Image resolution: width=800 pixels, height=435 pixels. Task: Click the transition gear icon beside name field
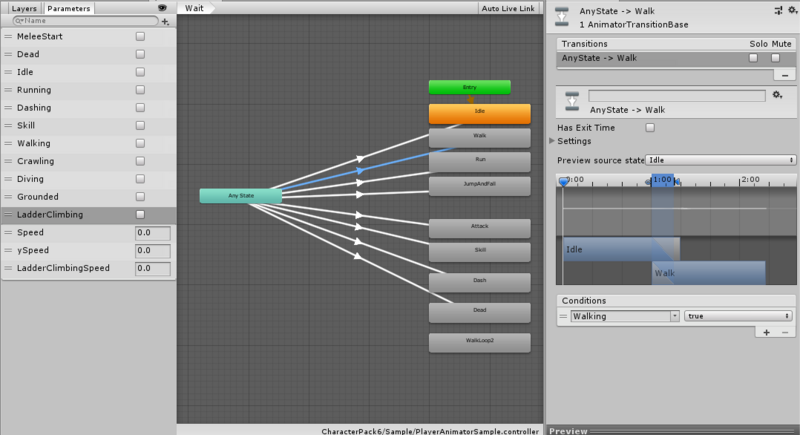coord(777,95)
